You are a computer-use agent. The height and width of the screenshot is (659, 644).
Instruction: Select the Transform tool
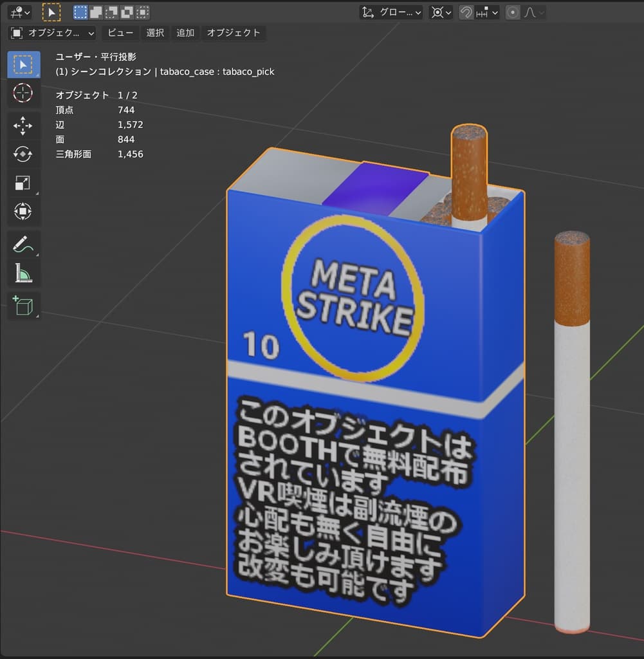(23, 212)
